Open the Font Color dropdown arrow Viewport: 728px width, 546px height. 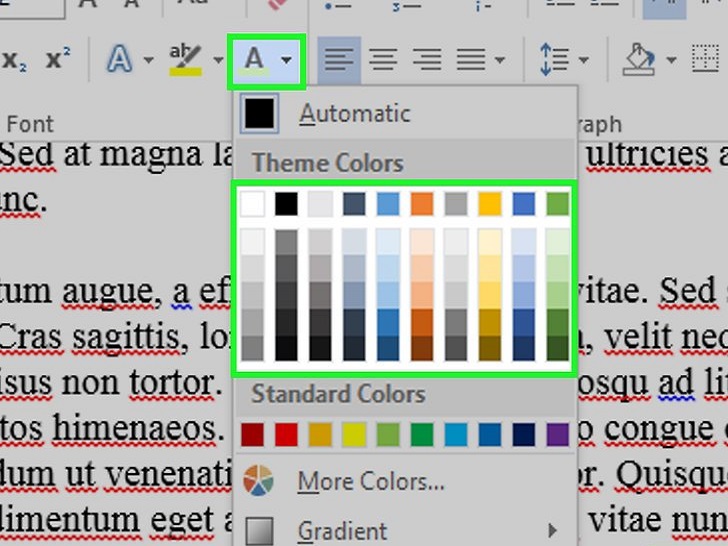[x=287, y=61]
